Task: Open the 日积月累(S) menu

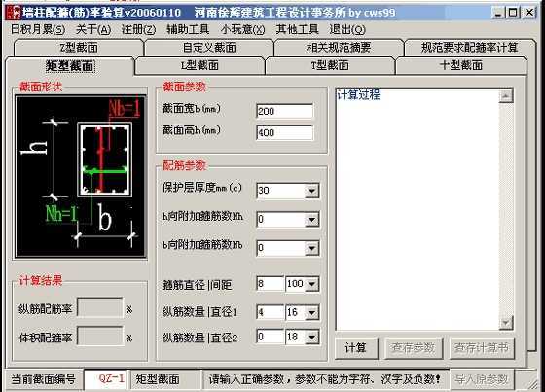Action: click(38, 29)
